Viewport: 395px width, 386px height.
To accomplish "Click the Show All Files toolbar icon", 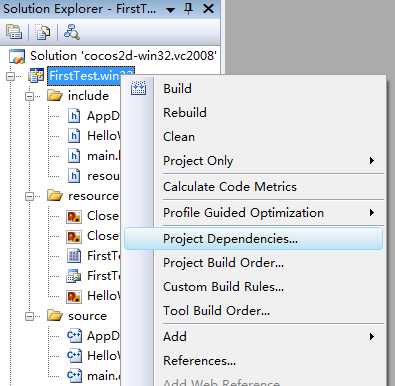I will point(43,32).
